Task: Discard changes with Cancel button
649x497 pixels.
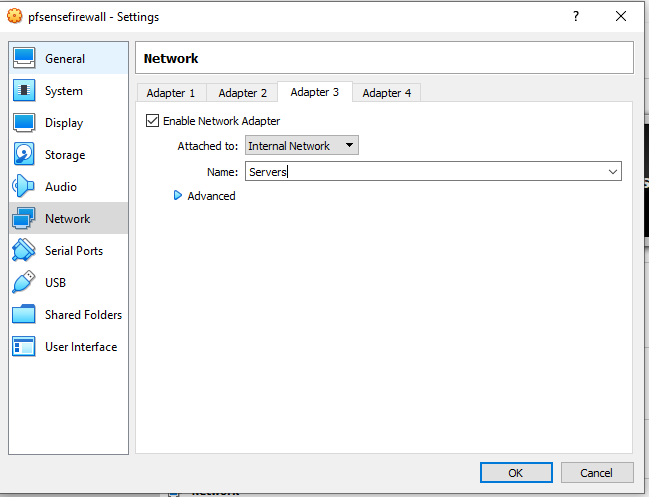Action: (x=597, y=473)
